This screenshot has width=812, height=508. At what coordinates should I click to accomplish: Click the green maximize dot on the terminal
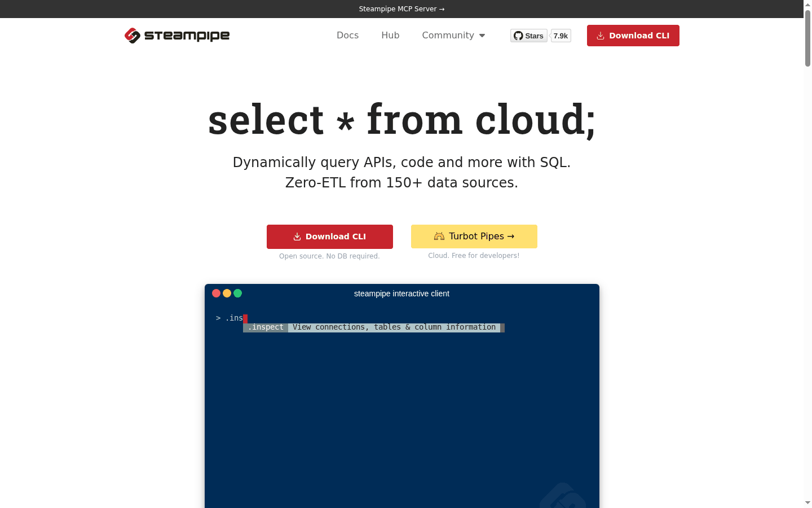tap(237, 293)
